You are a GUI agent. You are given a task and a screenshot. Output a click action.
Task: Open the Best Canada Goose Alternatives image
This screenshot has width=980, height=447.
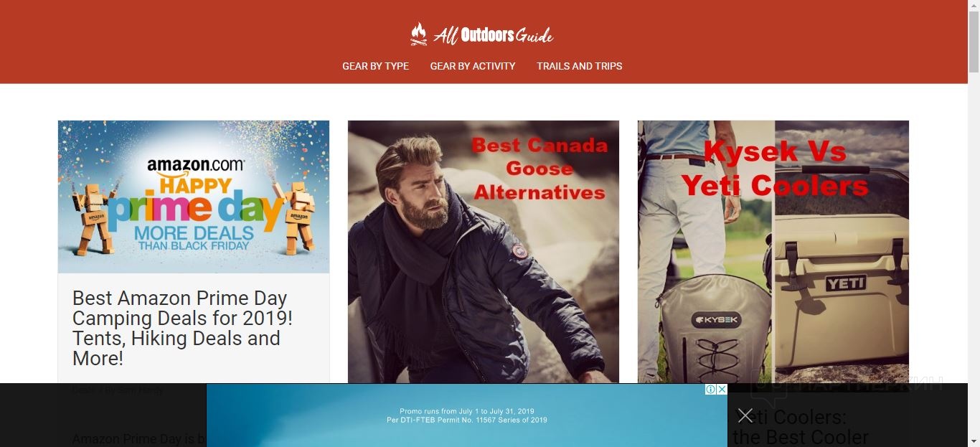point(484,252)
